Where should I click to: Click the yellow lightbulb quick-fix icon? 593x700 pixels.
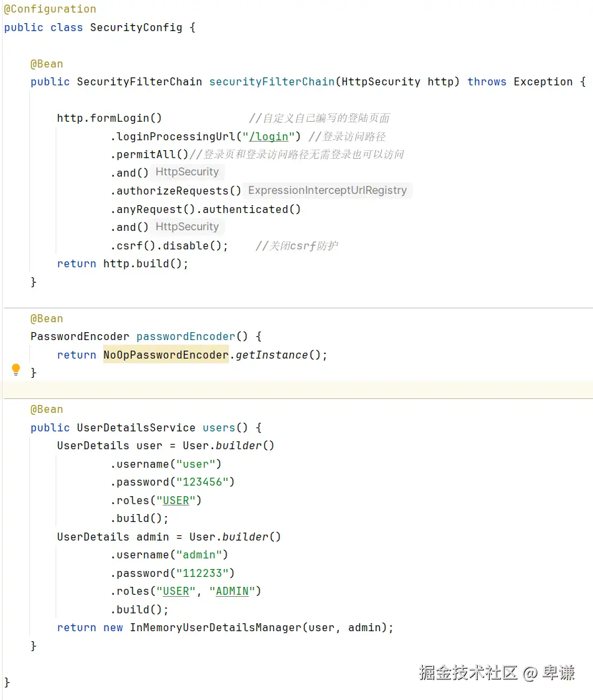click(x=16, y=370)
